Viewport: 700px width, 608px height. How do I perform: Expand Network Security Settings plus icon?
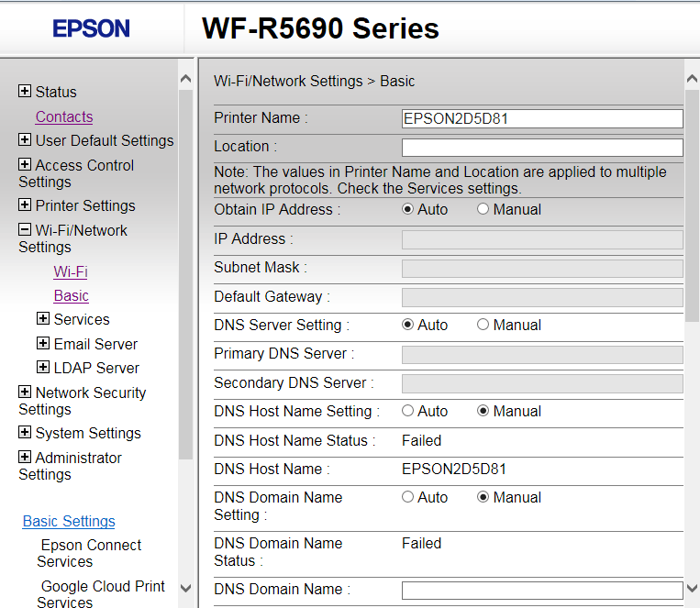coord(25,392)
